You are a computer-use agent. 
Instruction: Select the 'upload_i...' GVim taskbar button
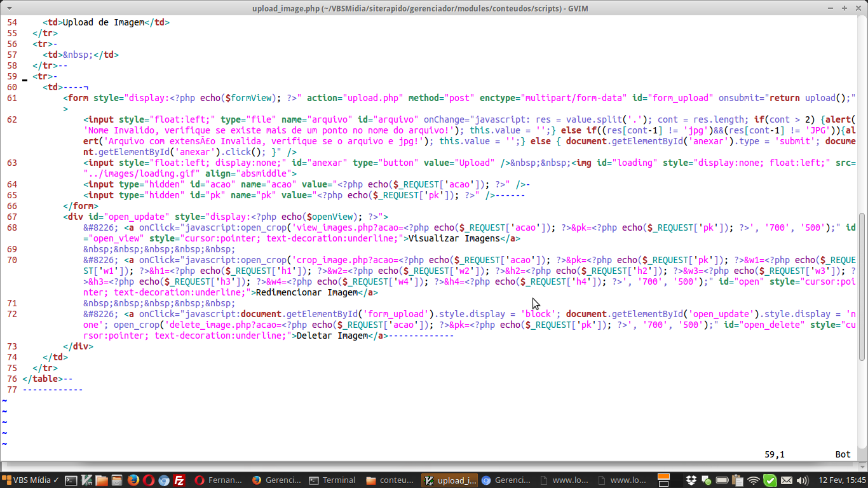(449, 480)
